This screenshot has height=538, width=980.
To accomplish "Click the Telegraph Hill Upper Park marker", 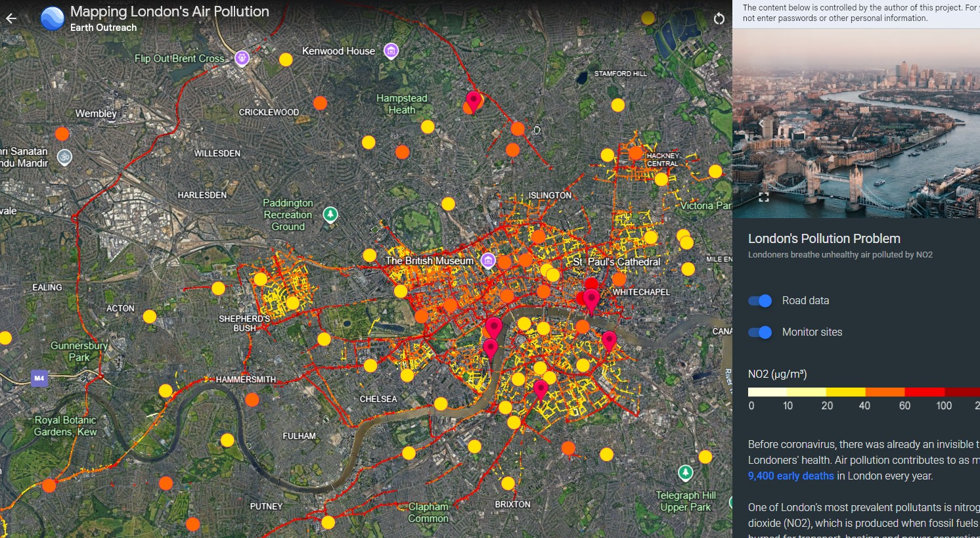I will (x=685, y=473).
